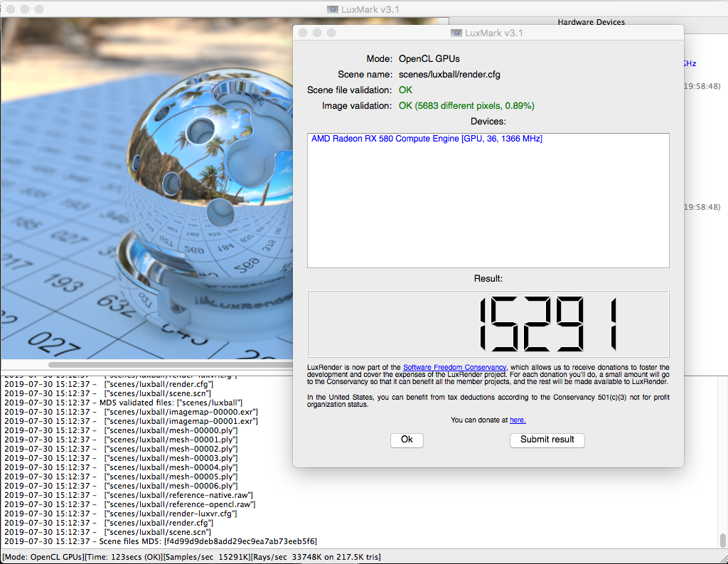Click the LuxMark icon in the dialog title bar

tap(456, 33)
